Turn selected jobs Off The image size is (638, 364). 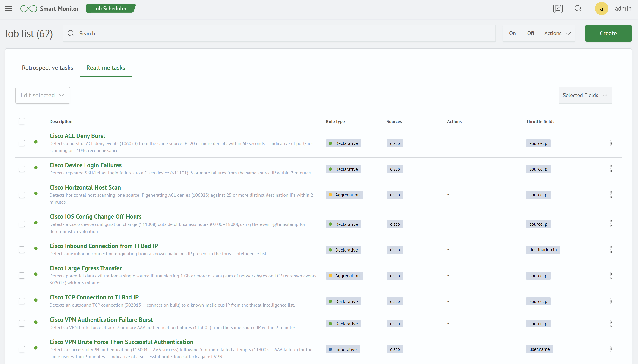pos(531,33)
